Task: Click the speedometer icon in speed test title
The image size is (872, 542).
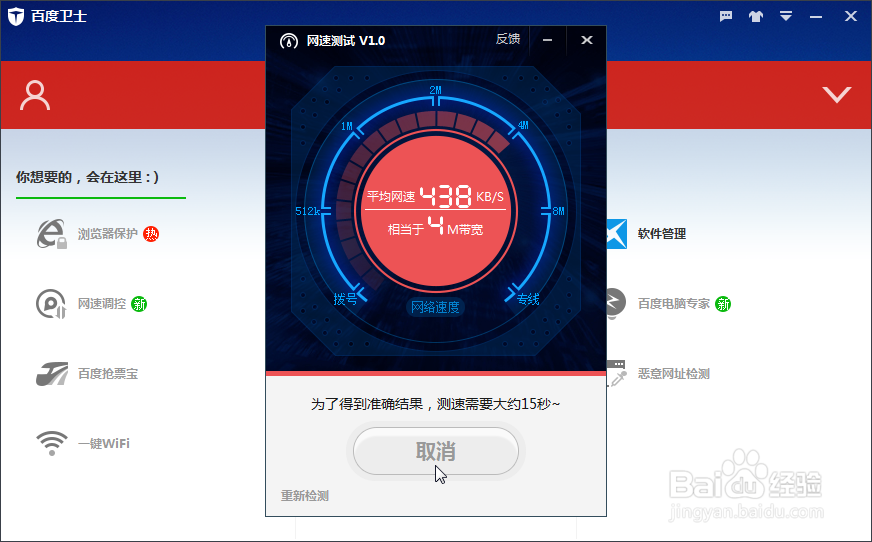Action: point(289,41)
